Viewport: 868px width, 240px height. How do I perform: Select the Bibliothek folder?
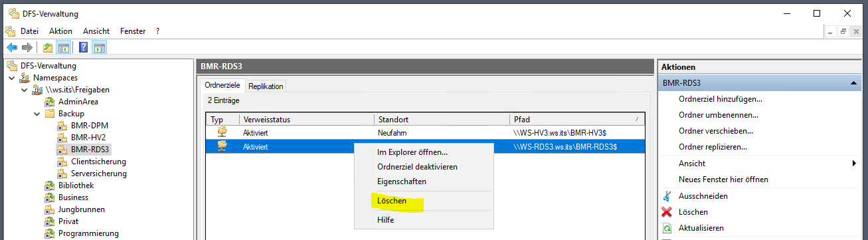tap(76, 185)
